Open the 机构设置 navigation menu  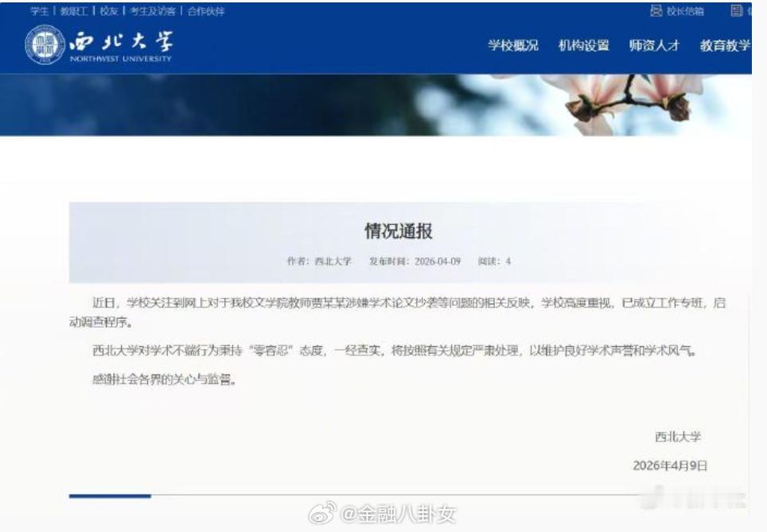[584, 45]
